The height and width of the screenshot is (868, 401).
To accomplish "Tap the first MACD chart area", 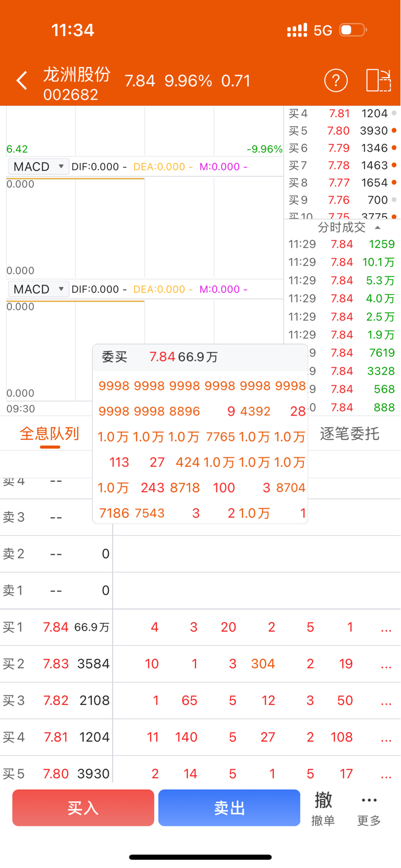I will click(x=145, y=227).
